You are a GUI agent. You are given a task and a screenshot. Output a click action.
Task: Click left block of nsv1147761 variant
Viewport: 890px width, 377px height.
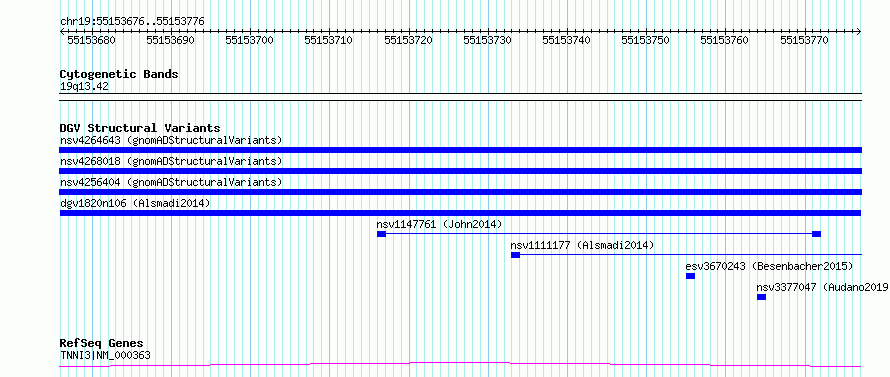[381, 234]
